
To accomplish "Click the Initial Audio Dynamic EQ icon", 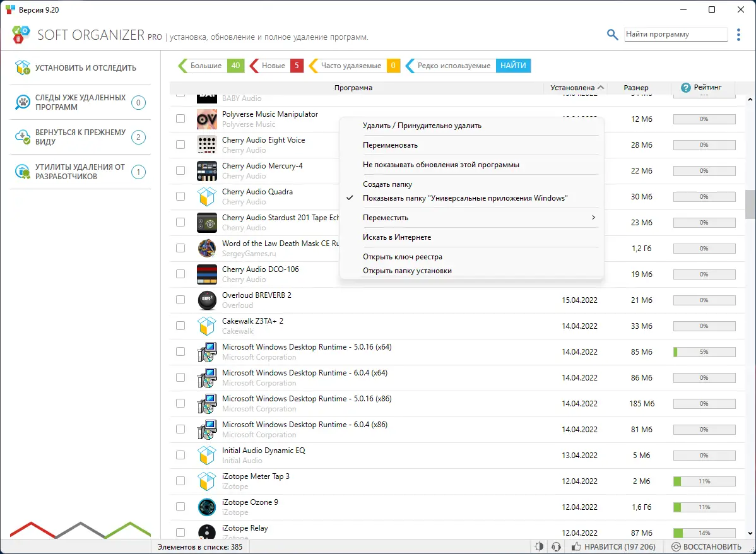I will point(207,455).
